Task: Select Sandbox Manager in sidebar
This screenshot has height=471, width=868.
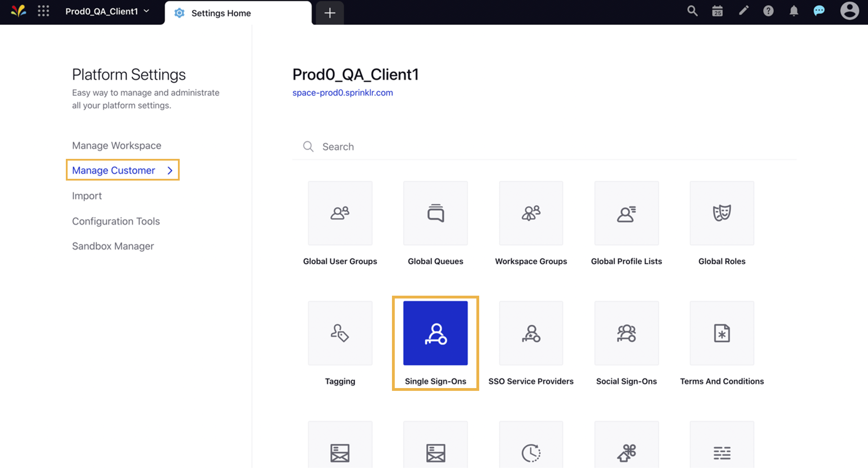Action: (x=113, y=246)
